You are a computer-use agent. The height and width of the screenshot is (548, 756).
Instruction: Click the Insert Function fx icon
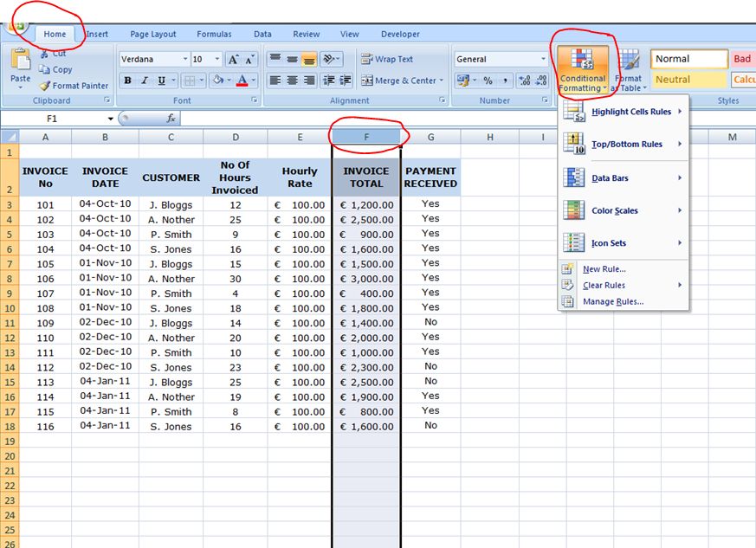[x=171, y=119]
